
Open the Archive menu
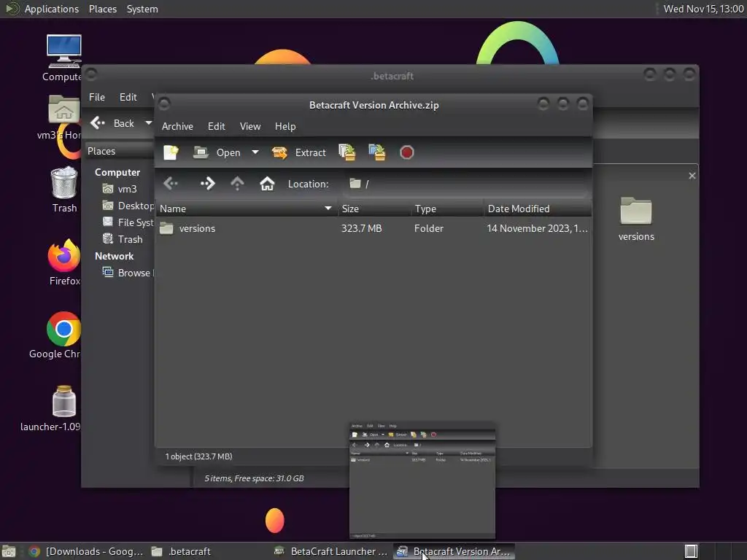pyautogui.click(x=177, y=126)
